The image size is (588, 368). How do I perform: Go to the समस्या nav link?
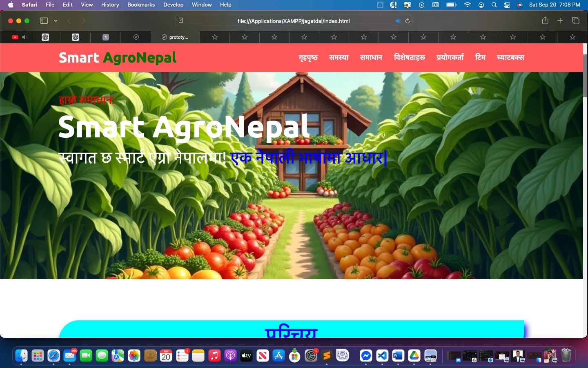(x=339, y=58)
